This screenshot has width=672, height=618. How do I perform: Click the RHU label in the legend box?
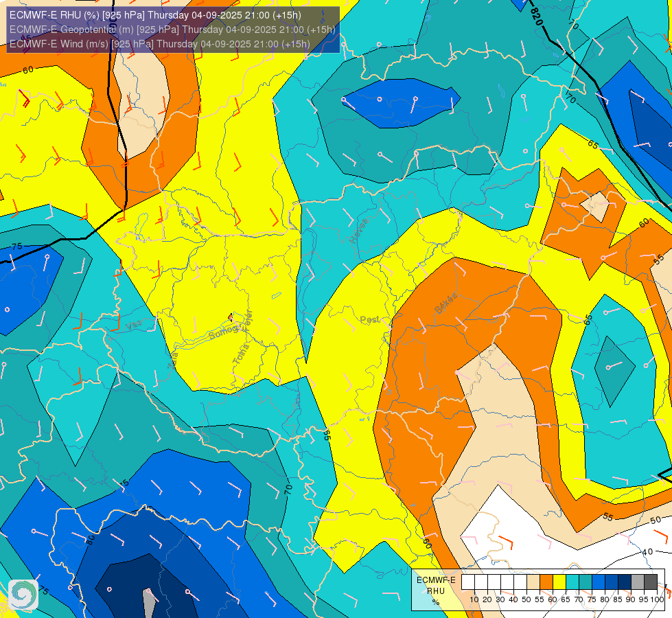coord(436,591)
